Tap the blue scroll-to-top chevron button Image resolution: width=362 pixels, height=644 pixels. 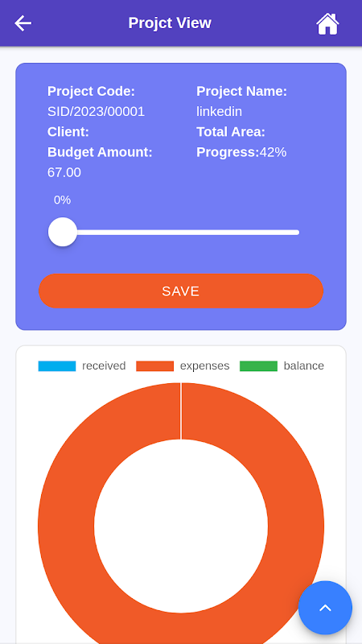[x=325, y=608]
